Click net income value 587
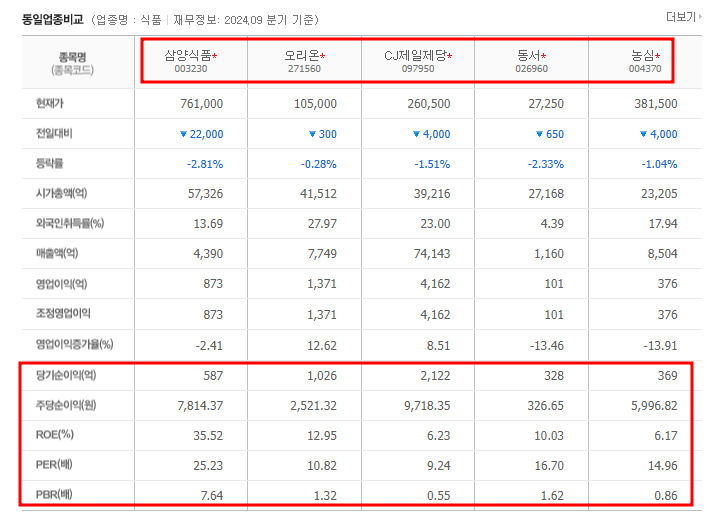Viewport: 707px width, 515px height. pos(213,376)
